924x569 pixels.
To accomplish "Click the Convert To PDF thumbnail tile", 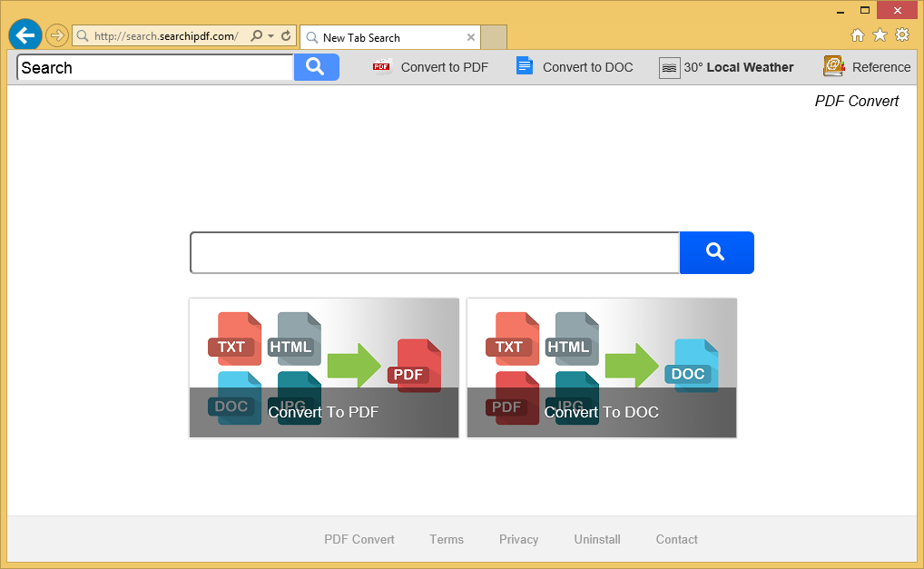I will pyautogui.click(x=324, y=368).
